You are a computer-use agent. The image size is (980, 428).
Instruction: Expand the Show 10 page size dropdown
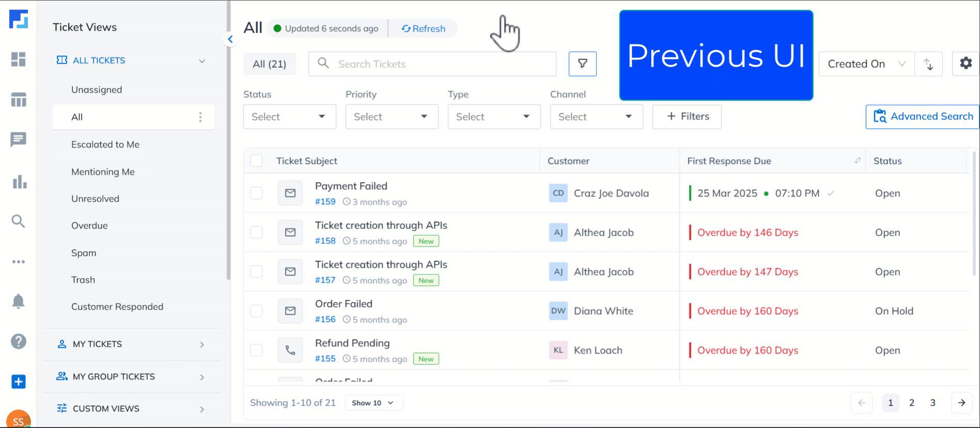click(x=373, y=403)
